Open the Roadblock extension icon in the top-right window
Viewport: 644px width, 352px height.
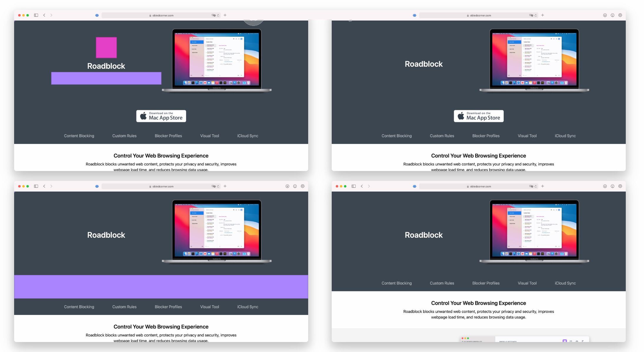coord(415,15)
